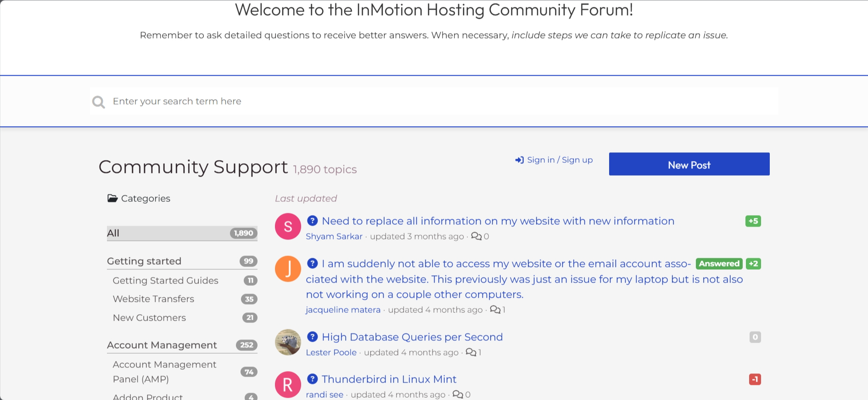The image size is (868, 400).
Task: Open Shyam Sarkar's pink S avatar
Action: point(288,226)
